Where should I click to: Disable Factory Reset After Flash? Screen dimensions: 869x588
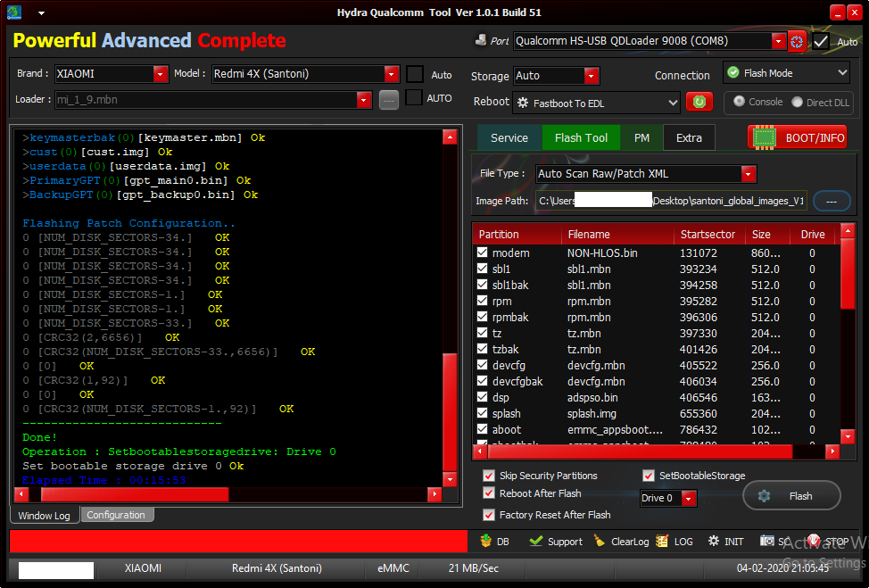(489, 515)
